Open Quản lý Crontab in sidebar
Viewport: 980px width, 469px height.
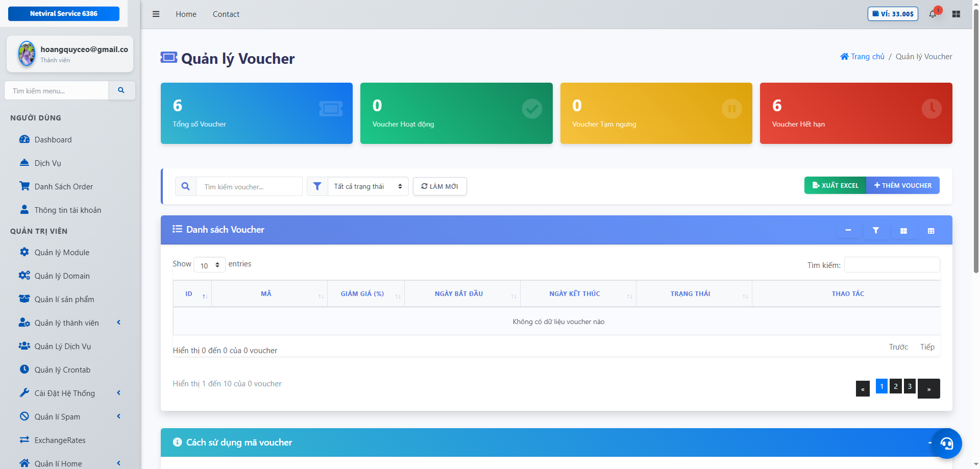click(62, 369)
